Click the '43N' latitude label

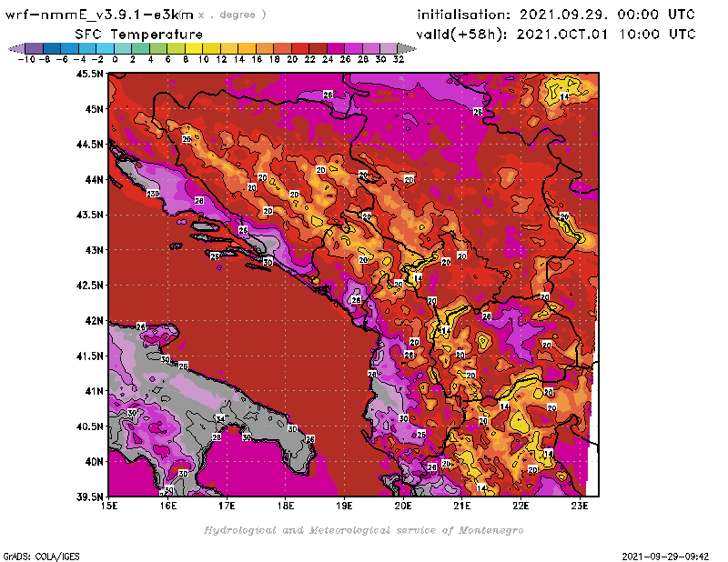[x=94, y=250]
